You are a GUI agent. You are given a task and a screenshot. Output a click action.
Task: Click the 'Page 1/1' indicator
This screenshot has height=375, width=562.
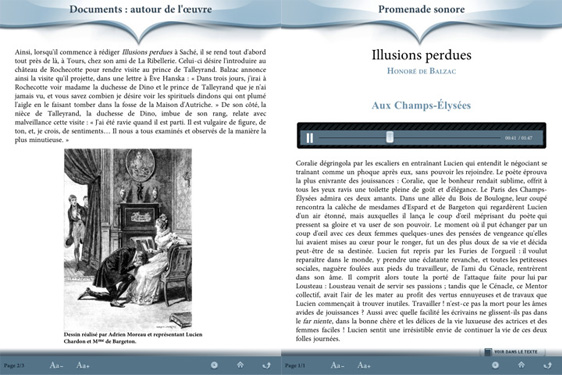point(295,366)
